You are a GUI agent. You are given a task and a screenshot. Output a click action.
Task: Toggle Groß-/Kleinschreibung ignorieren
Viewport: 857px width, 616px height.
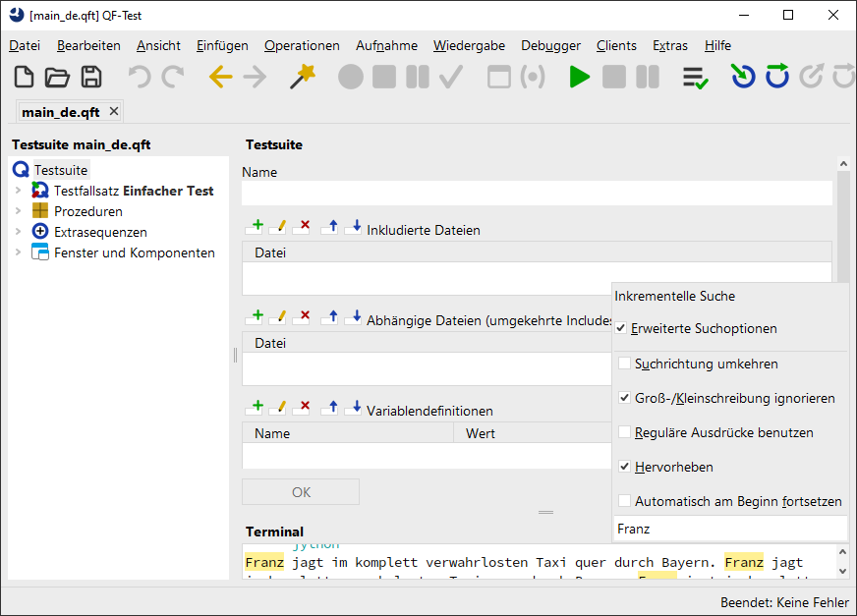624,398
